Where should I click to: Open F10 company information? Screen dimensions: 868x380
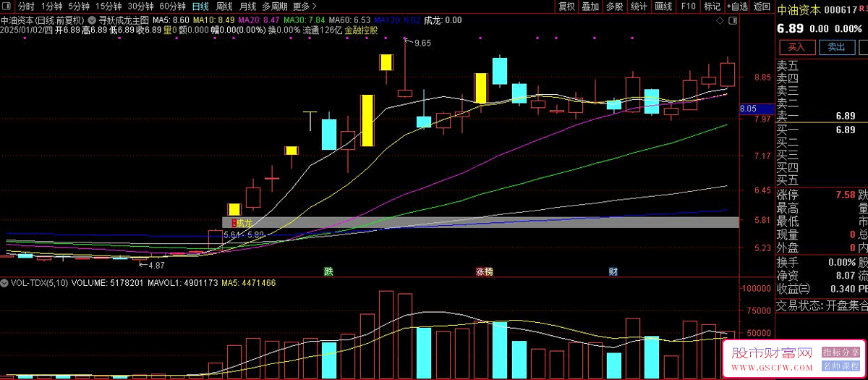[688, 7]
